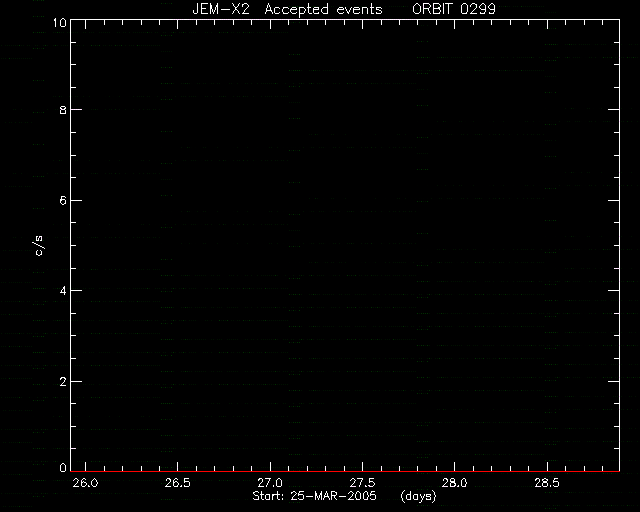640x512 pixels.
Task: Click the y-axis tick label 4
Action: tap(62, 291)
